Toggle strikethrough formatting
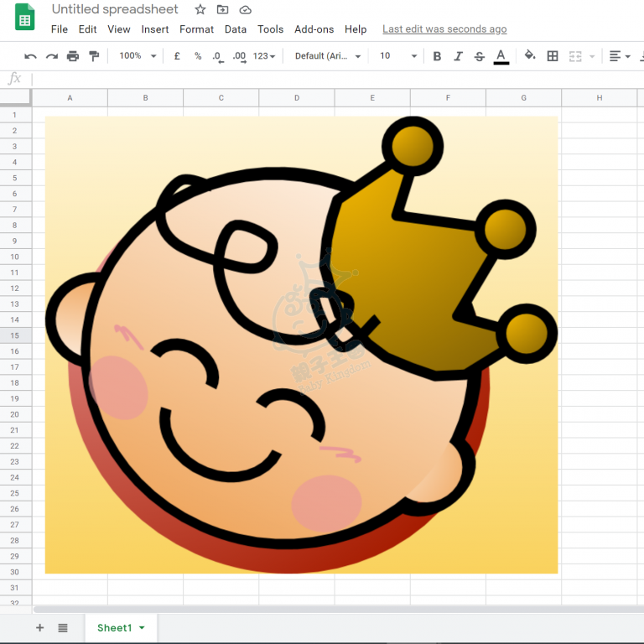The height and width of the screenshot is (644, 644). click(x=479, y=56)
